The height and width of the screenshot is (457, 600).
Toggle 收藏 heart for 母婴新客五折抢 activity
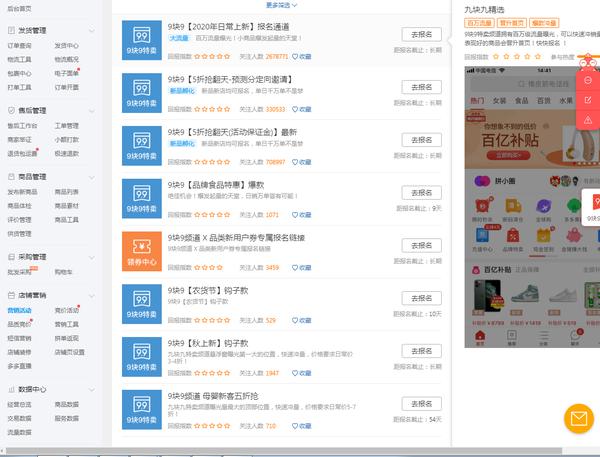coord(295,426)
